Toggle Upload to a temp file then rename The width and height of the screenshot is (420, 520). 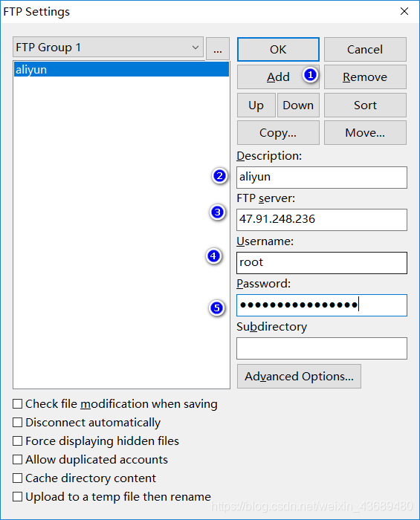(x=17, y=497)
